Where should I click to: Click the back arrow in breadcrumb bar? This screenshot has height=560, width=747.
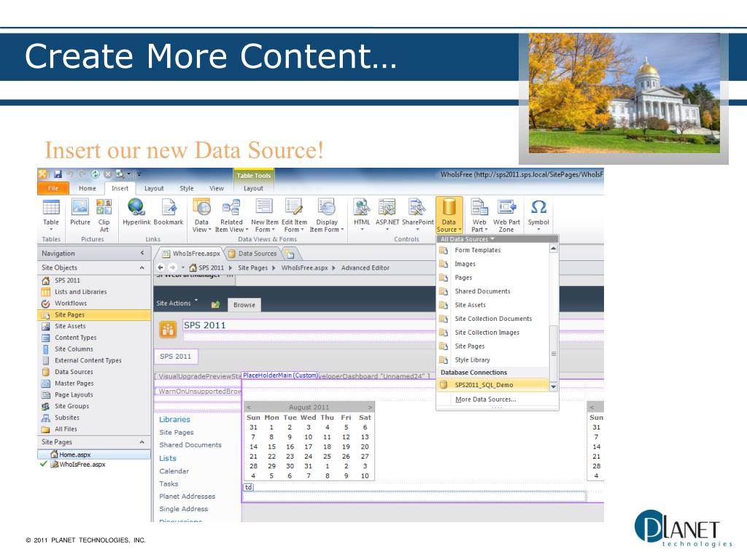click(x=160, y=268)
